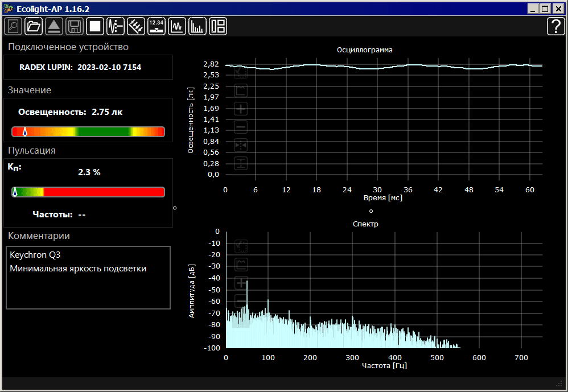The image size is (568, 392).
Task: Click the 'Keychron Q3' comment line
Action: [35, 255]
